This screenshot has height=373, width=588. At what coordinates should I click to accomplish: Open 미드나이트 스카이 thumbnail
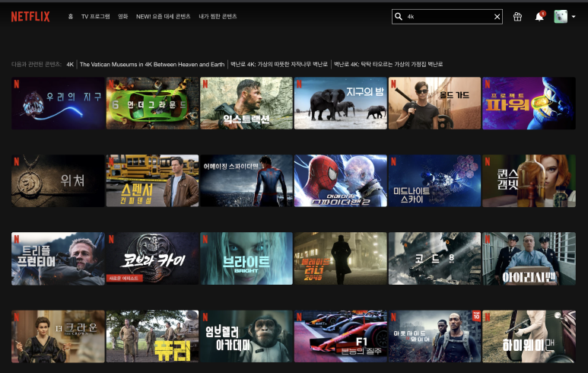tap(434, 181)
